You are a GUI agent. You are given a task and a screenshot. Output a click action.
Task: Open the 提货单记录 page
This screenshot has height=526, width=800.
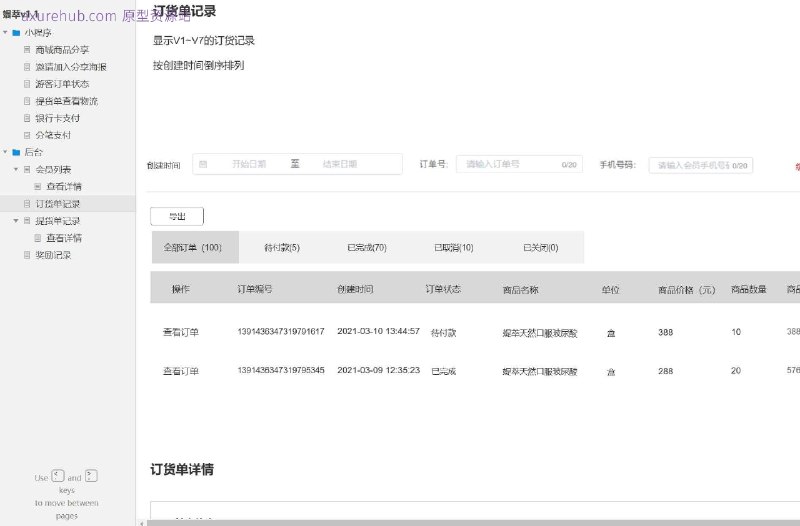click(58, 221)
